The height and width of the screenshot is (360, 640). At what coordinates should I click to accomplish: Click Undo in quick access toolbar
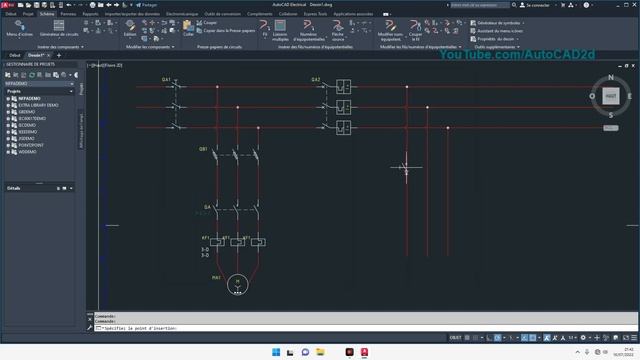tap(69, 5)
